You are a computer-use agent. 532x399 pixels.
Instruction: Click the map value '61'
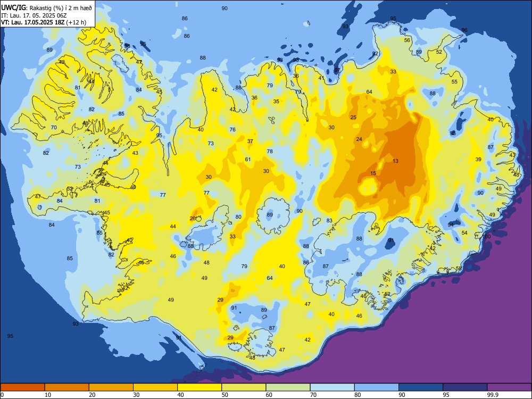248,159
